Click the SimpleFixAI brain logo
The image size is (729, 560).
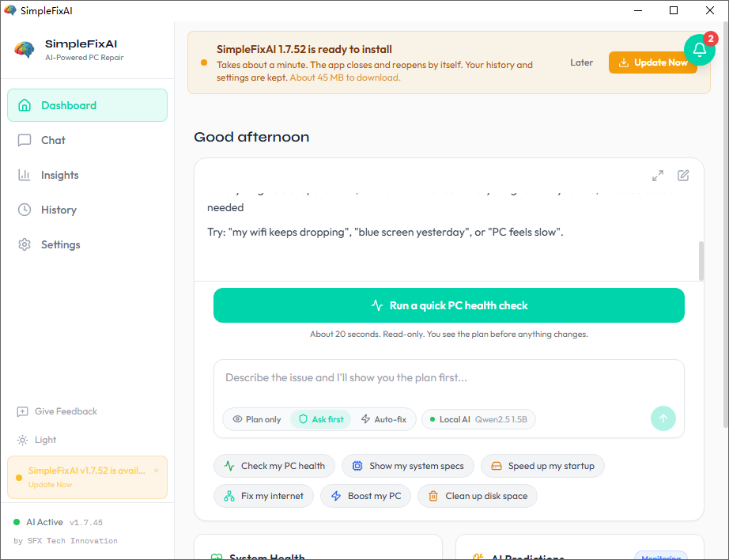(25, 50)
